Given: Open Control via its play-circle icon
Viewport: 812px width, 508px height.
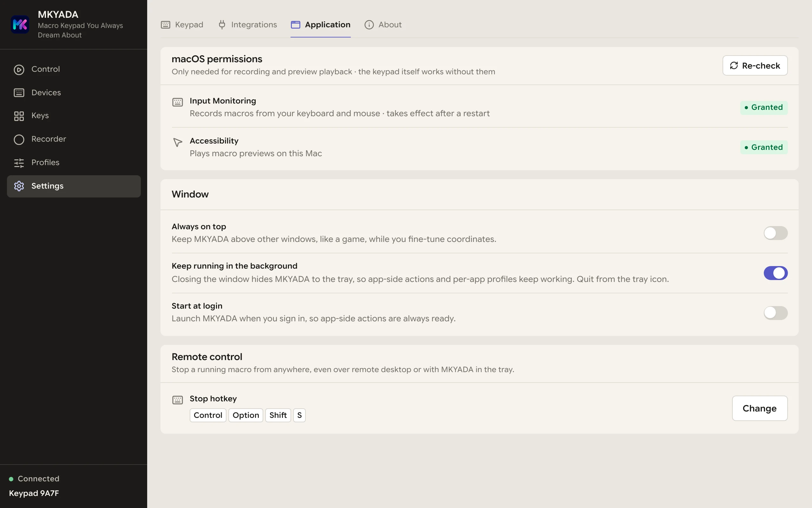Looking at the screenshot, I should point(19,70).
